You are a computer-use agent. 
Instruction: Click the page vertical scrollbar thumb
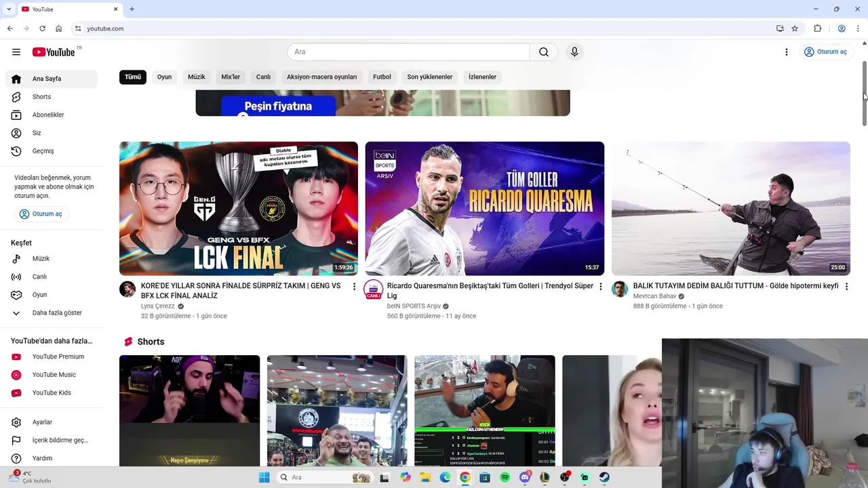coord(865,93)
